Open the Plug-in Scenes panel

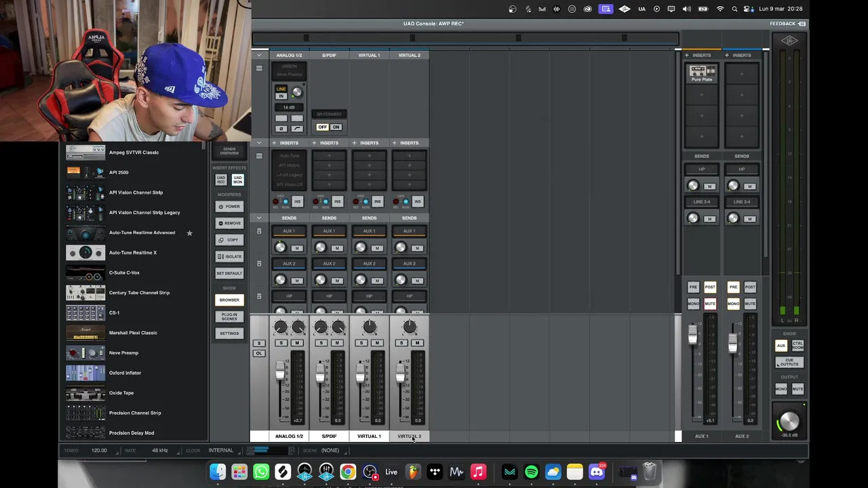pos(229,317)
